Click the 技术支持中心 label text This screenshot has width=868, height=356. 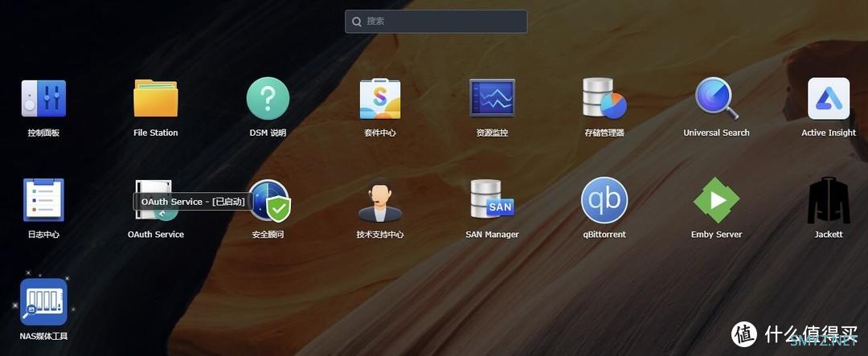379,235
